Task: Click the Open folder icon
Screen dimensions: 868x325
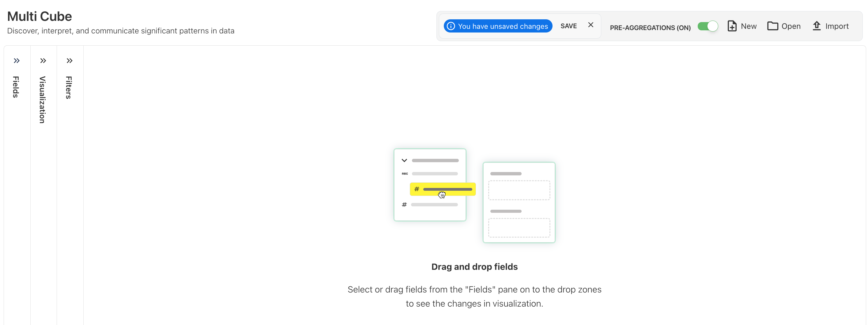Action: click(772, 26)
